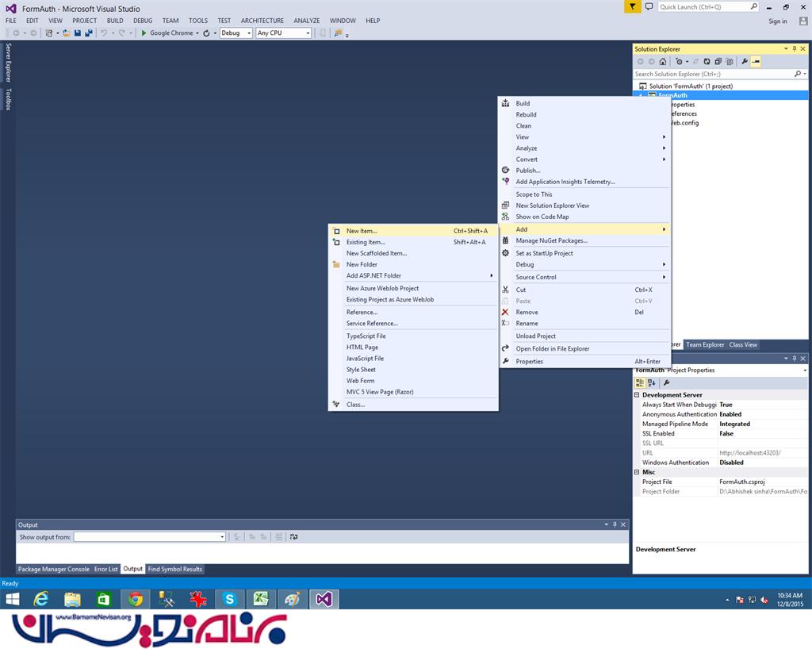Open Visual Studio from the taskbar
Screen dimensions: 812x649
click(x=324, y=599)
